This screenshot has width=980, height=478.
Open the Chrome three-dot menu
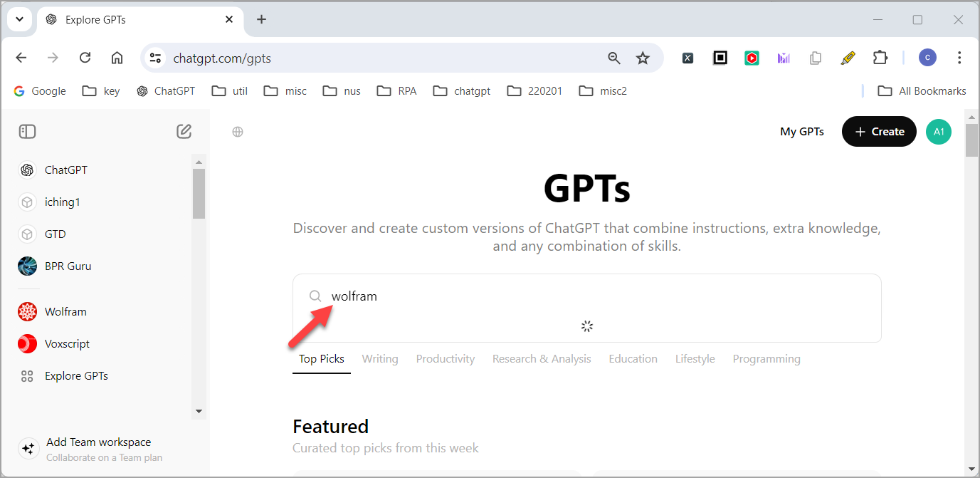(x=959, y=58)
